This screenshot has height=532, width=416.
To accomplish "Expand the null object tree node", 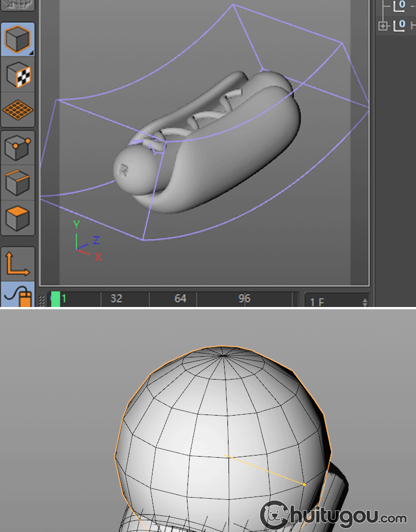I will [x=383, y=25].
